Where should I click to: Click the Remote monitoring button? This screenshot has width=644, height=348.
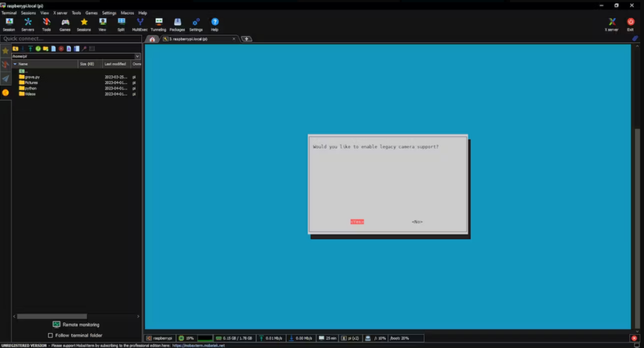pos(75,324)
